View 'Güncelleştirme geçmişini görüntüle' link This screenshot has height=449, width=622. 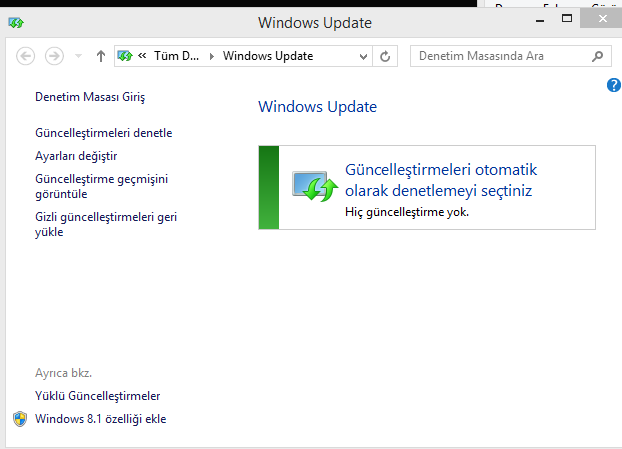[102, 186]
